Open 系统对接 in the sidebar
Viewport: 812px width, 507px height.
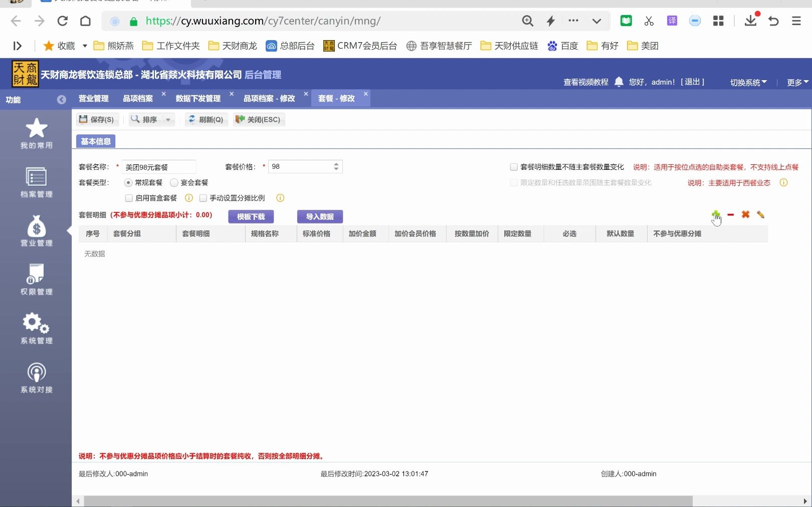coord(37,378)
